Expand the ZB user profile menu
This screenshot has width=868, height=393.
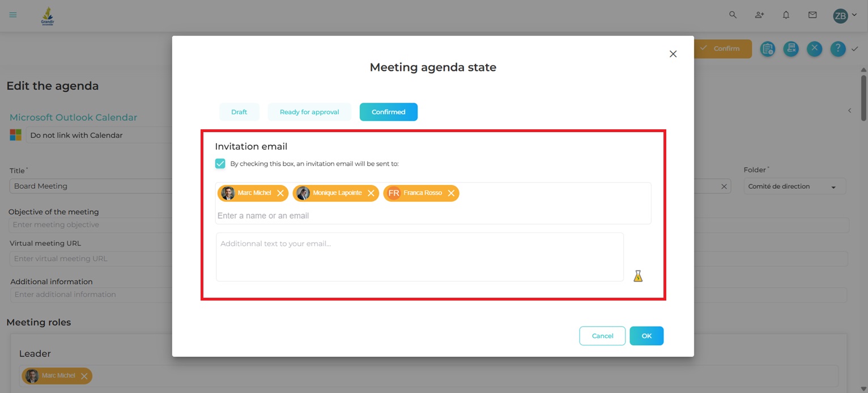point(844,16)
